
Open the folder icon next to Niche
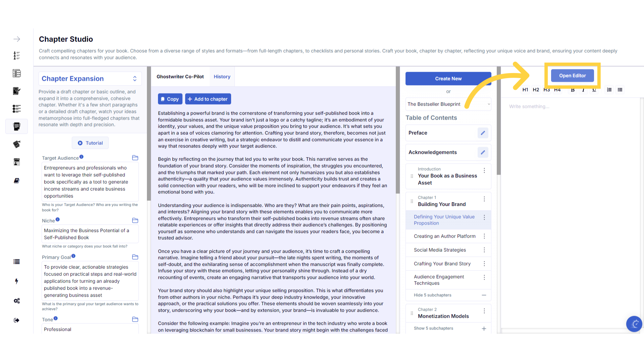point(135,220)
